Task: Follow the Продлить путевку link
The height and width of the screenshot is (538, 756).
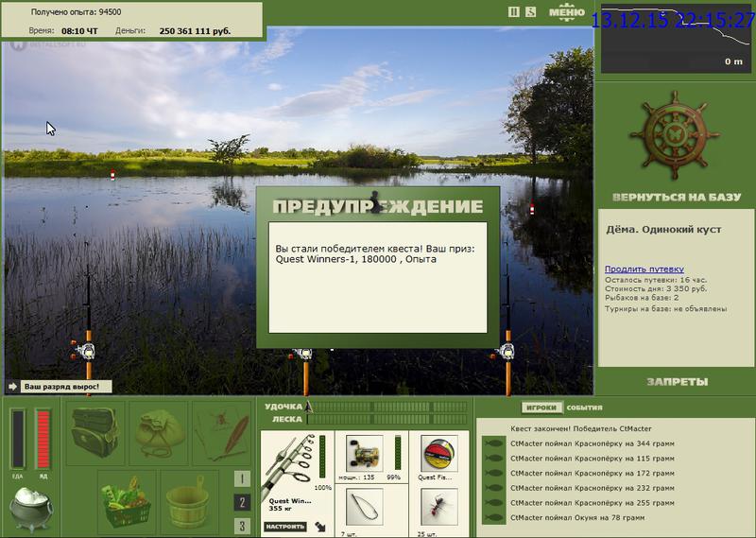Action: 644,269
